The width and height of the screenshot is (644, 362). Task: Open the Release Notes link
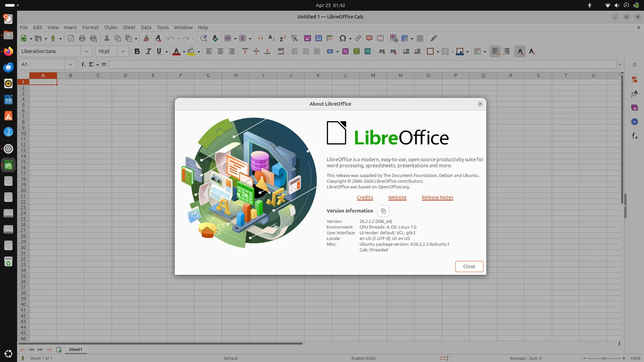pos(437,197)
